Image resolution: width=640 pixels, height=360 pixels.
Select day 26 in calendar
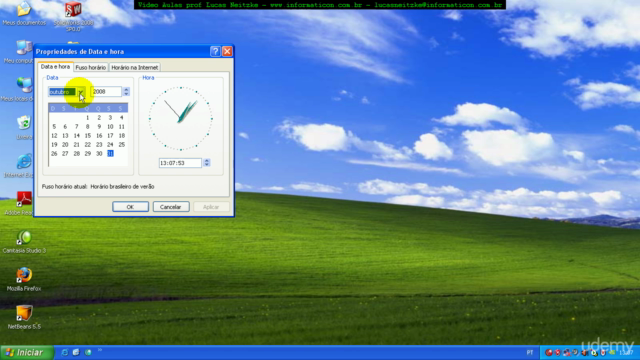[54, 153]
